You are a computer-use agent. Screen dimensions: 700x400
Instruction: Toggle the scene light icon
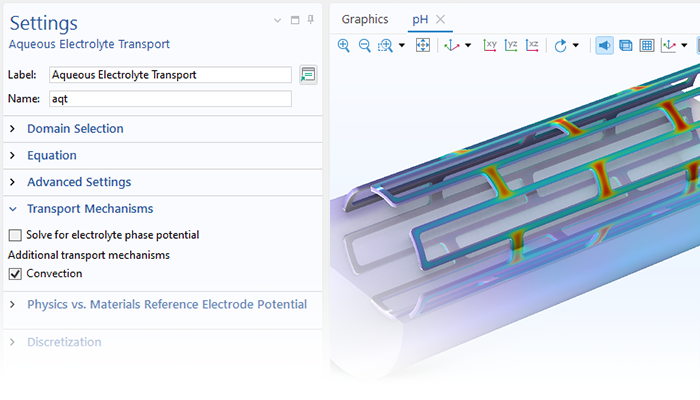604,45
